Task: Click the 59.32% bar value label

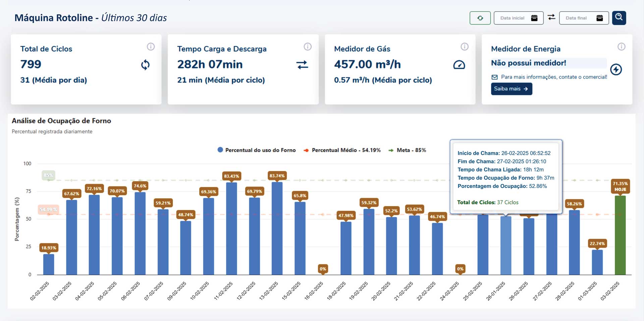Action: pyautogui.click(x=369, y=203)
